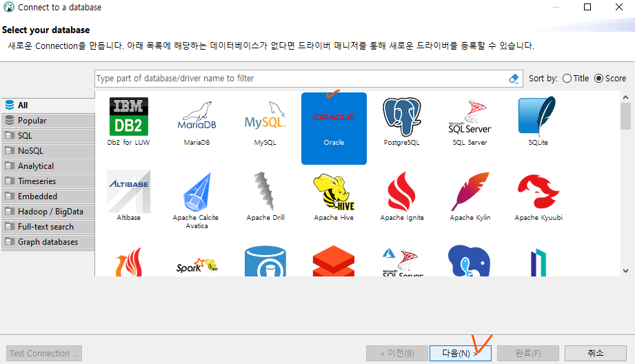
Task: Click the scrollbar up arrow
Action: click(x=625, y=97)
